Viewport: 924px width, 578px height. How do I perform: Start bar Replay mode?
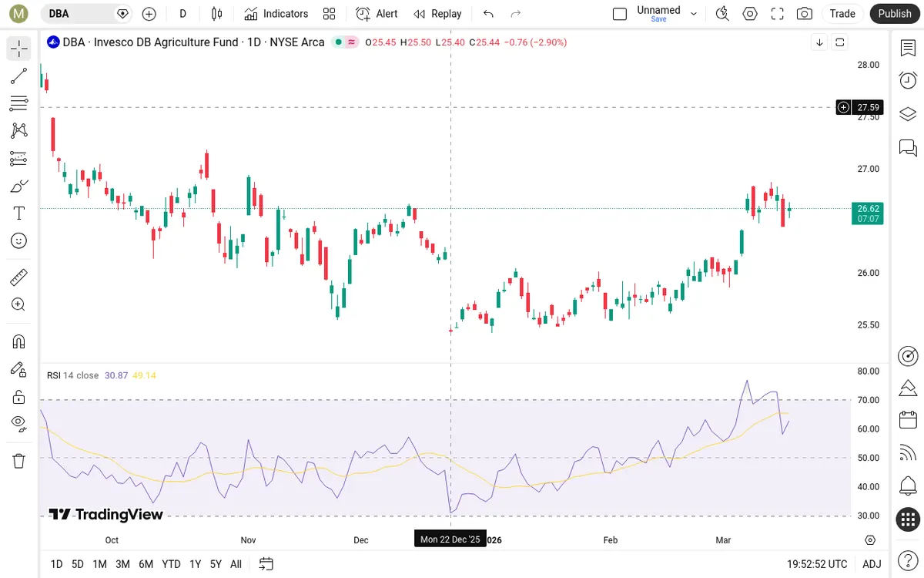[x=437, y=13]
